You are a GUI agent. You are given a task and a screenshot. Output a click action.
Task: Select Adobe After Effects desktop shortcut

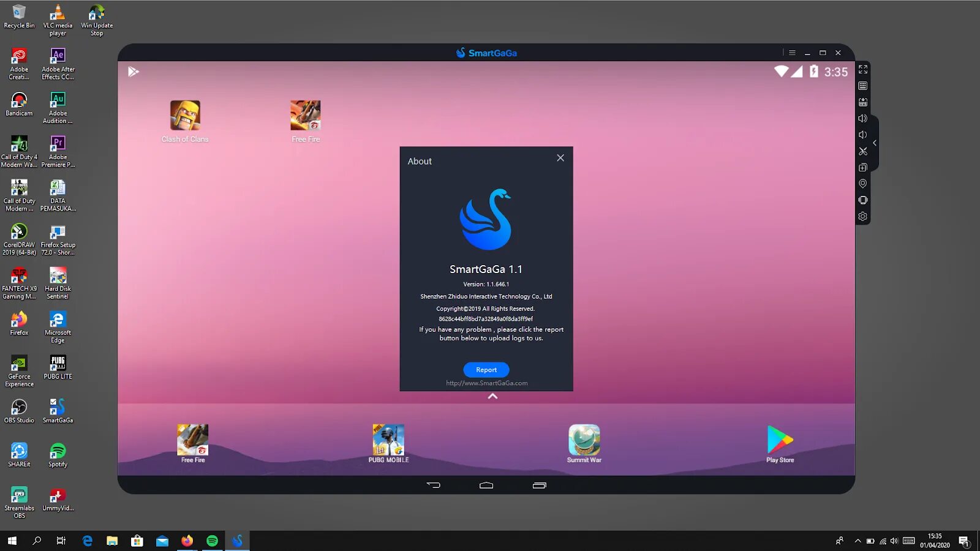pyautogui.click(x=58, y=64)
